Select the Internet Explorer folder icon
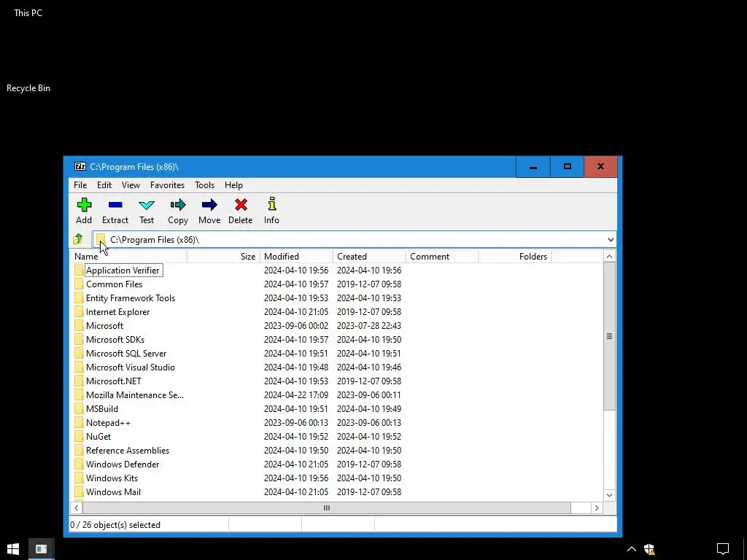The image size is (747, 560). tap(79, 312)
